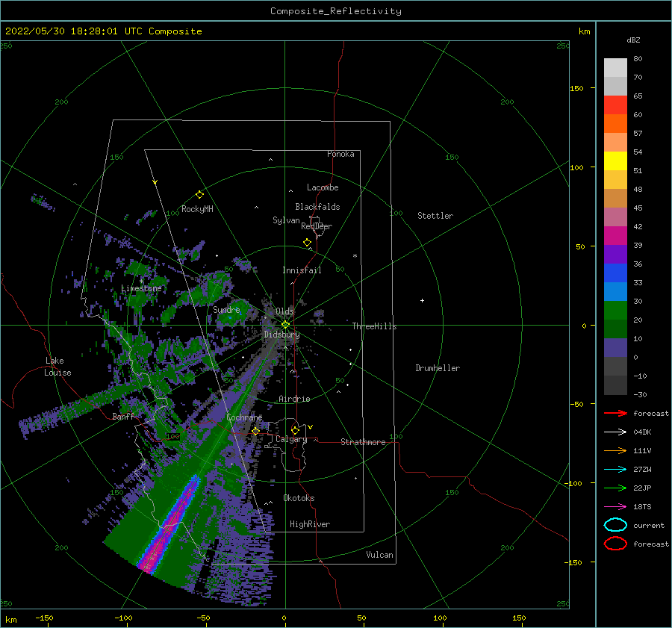This screenshot has height=628, width=672.
Task: Click the Limestone label
Action: 141,288
